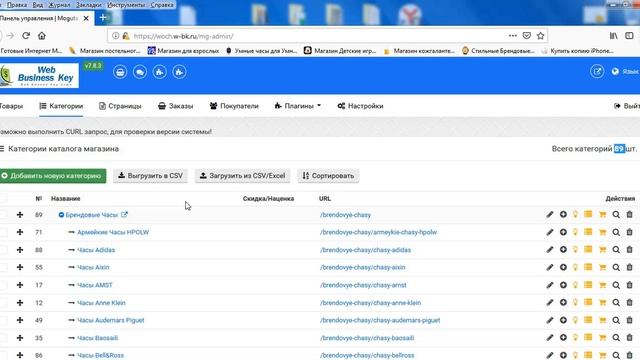This screenshot has width=640, height=360.
Task: Open magnifier icon for Часы Anne Klein
Action: coord(616,302)
